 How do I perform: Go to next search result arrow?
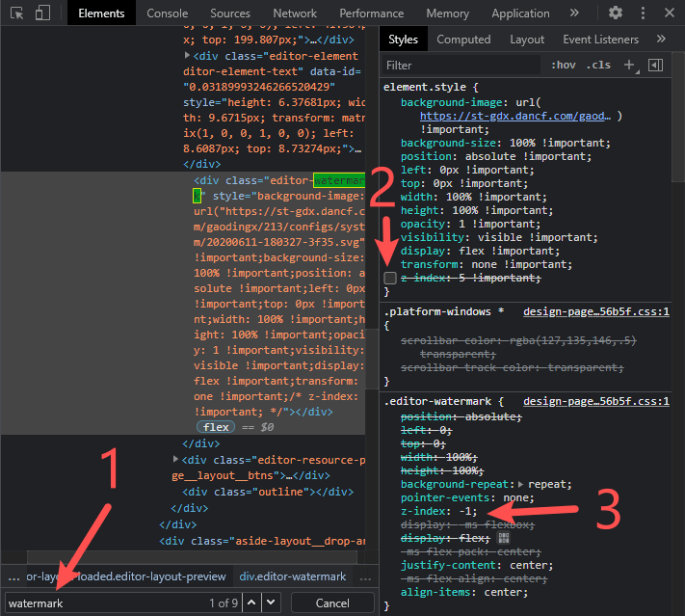(x=271, y=603)
